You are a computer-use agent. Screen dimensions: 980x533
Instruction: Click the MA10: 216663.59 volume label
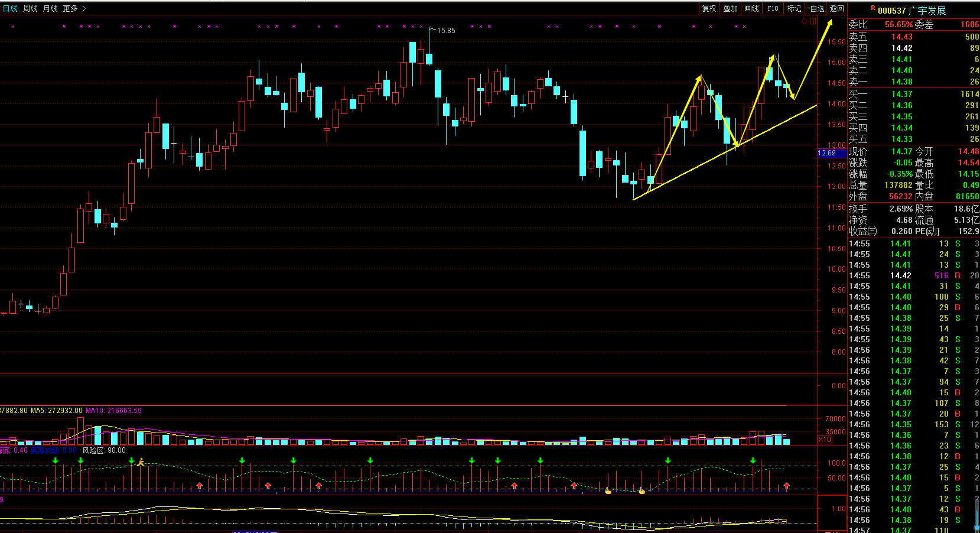pos(114,411)
